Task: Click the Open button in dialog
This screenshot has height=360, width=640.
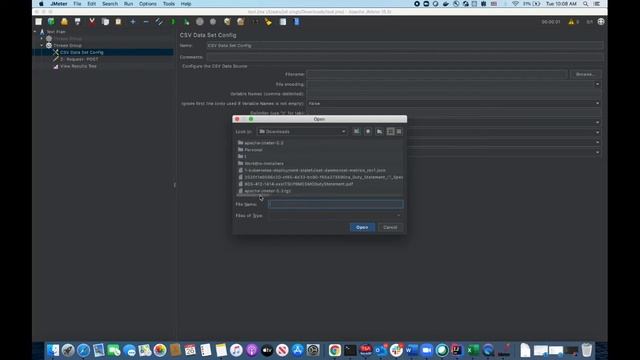Action: pyautogui.click(x=362, y=227)
